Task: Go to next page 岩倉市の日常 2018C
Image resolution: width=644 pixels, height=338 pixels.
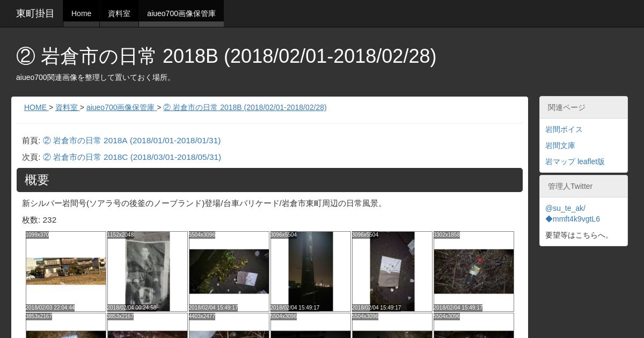Action: pos(131,157)
